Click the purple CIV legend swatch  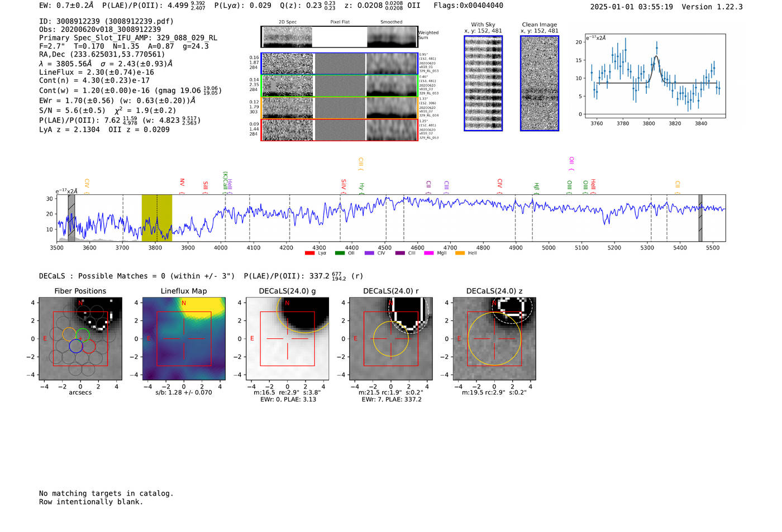click(369, 253)
